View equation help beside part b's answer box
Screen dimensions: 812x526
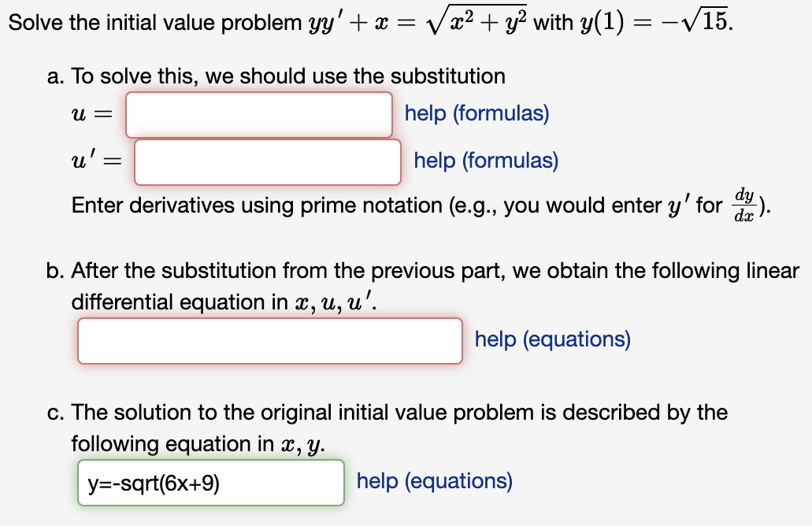(553, 339)
